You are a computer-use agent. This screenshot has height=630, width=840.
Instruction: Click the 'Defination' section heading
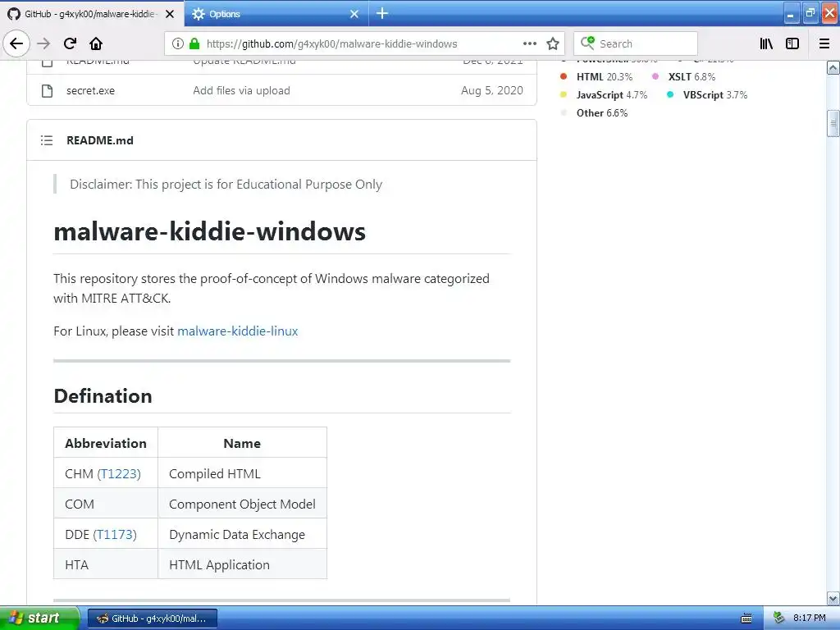click(x=103, y=396)
